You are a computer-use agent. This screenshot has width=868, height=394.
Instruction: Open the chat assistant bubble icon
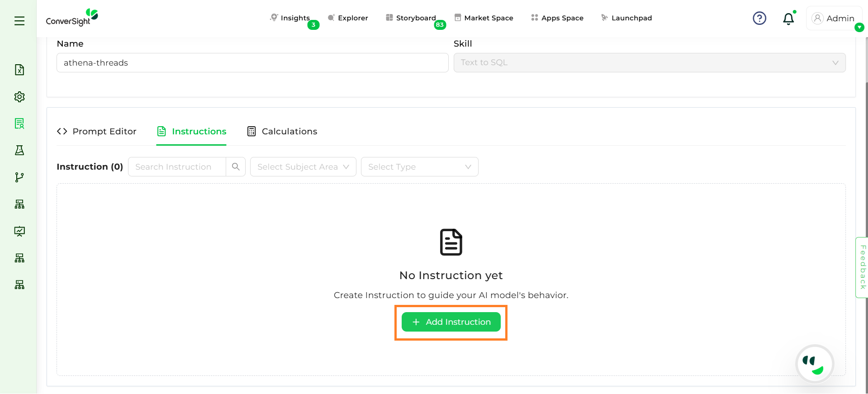tap(814, 364)
